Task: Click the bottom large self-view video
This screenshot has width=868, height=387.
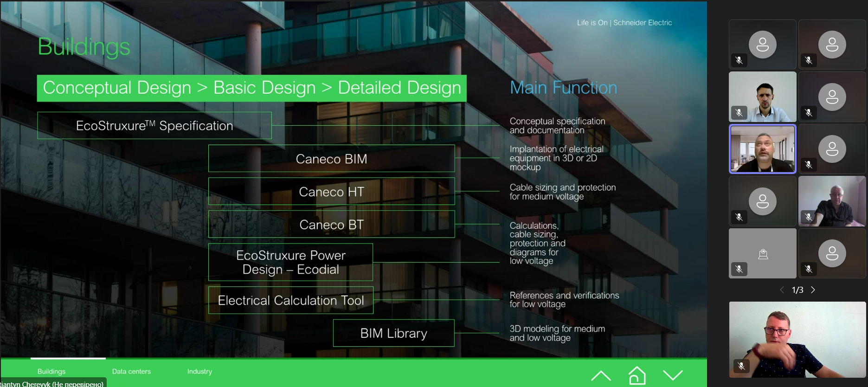Action: tap(797, 339)
